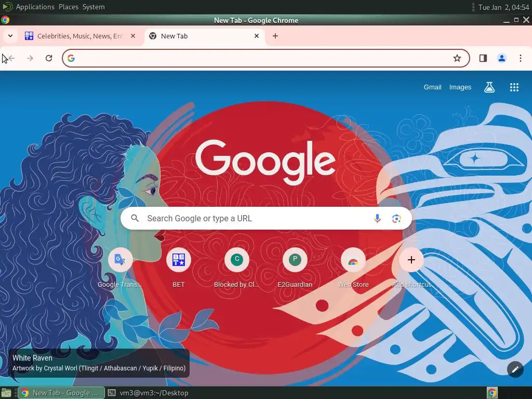Click the BET favicon on first tab

pyautogui.click(x=29, y=36)
